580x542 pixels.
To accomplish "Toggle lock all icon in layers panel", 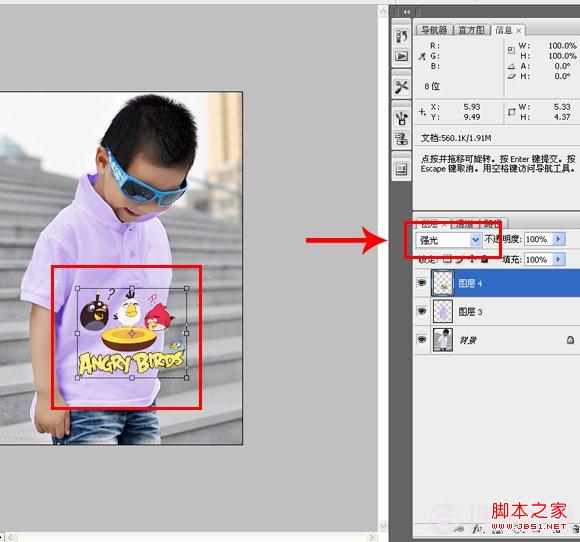I will coord(484,259).
